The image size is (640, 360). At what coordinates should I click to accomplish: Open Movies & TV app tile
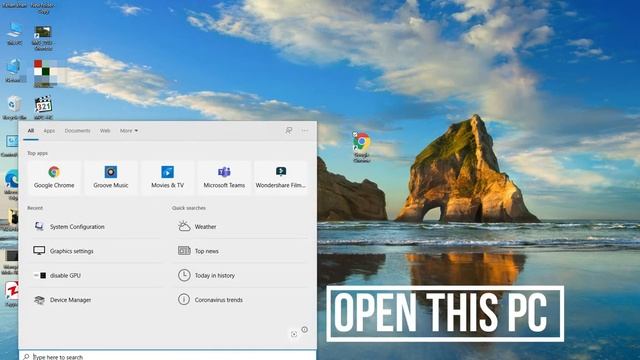point(167,178)
